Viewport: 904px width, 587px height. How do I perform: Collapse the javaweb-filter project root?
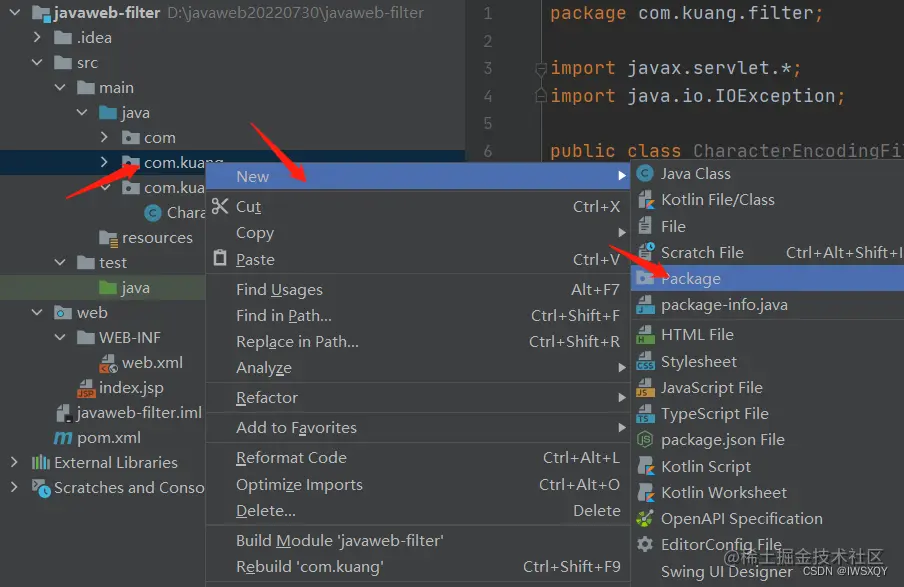point(15,12)
